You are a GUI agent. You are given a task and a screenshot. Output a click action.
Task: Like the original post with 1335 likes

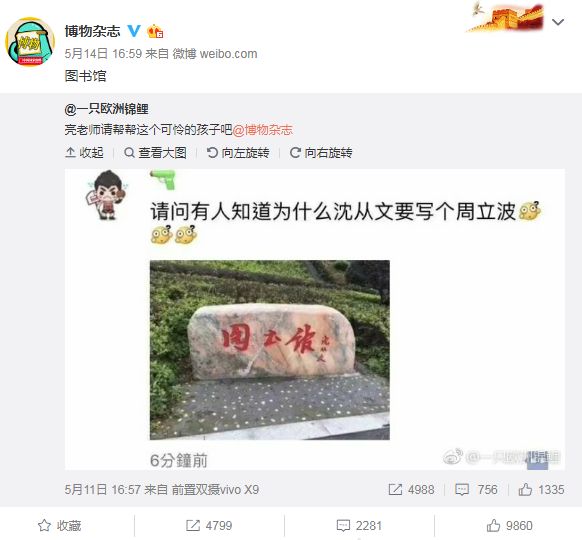tap(542, 490)
